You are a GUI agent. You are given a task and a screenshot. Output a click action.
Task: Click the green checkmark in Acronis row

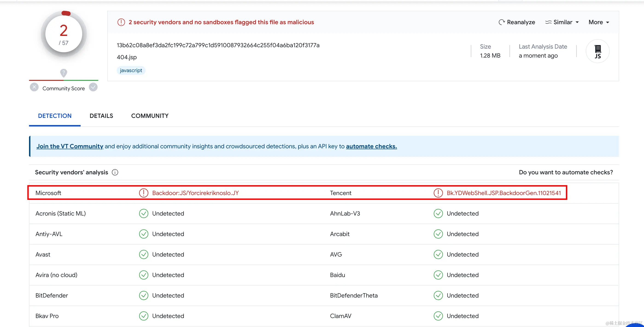point(143,213)
